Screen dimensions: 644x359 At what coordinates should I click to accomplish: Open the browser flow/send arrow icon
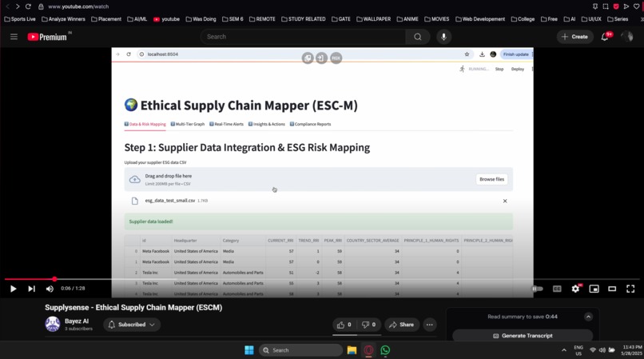tap(626, 6)
